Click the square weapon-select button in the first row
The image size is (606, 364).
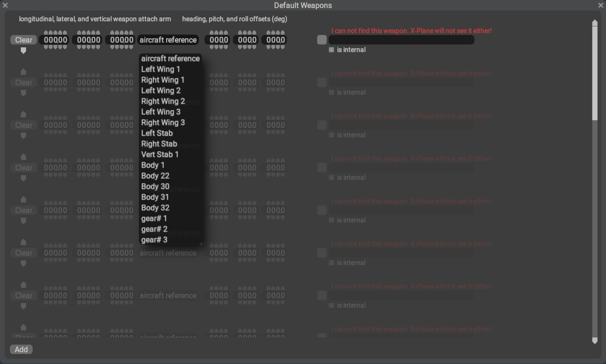click(x=322, y=40)
